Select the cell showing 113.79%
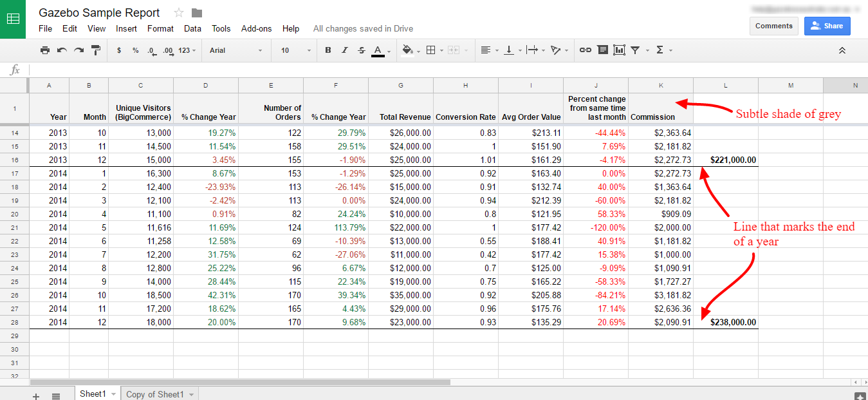 click(x=336, y=227)
